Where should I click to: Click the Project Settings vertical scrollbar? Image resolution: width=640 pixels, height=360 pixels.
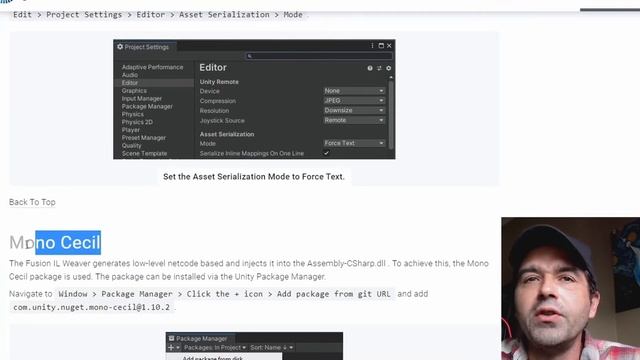point(391,114)
